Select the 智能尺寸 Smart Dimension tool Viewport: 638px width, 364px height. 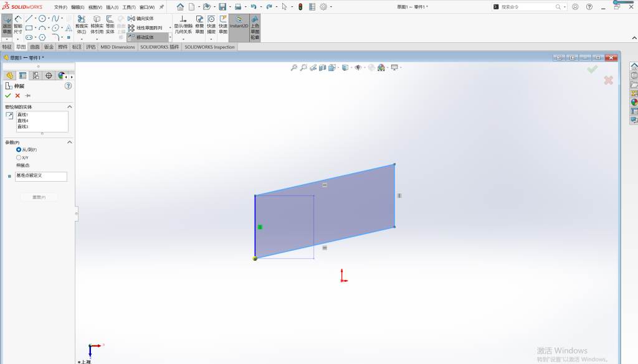[18, 25]
